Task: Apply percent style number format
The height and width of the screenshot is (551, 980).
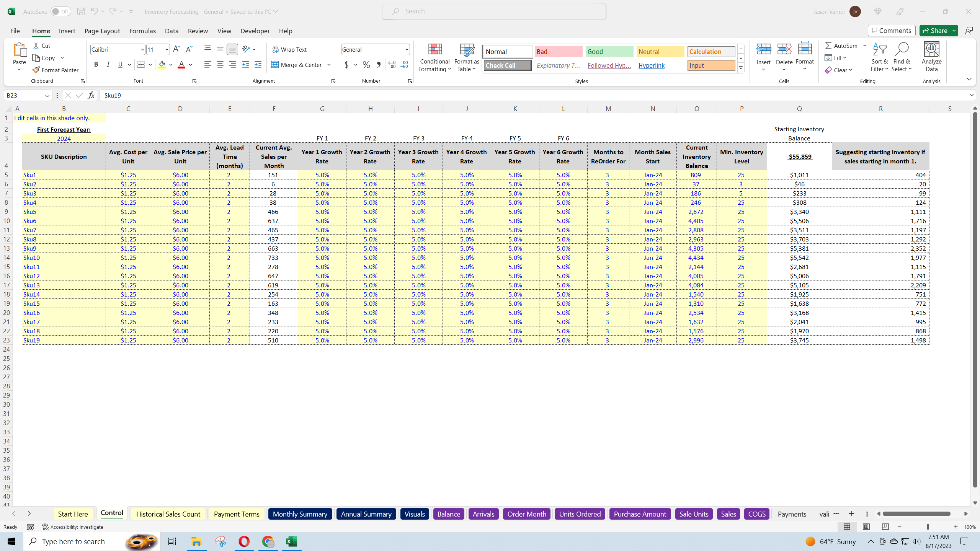Action: [366, 65]
